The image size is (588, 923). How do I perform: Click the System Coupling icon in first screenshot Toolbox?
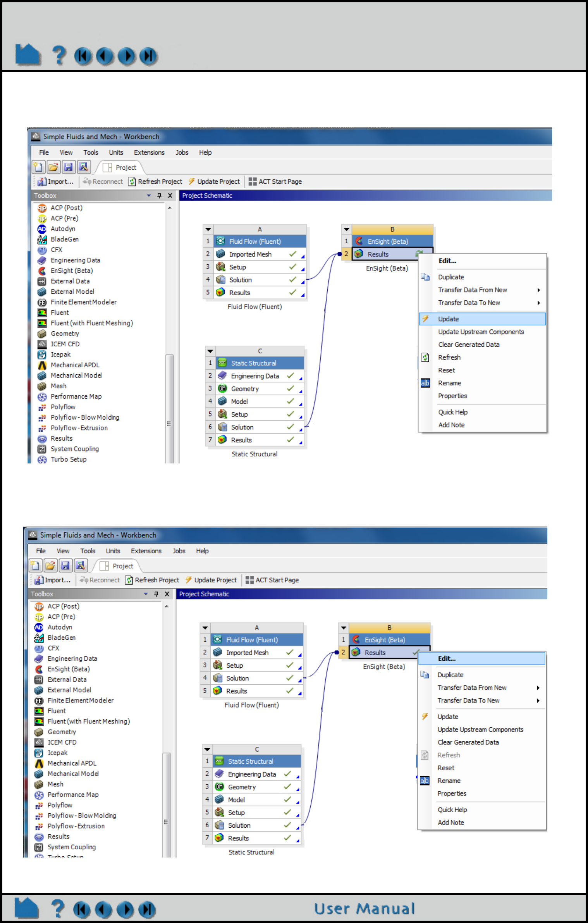click(42, 449)
